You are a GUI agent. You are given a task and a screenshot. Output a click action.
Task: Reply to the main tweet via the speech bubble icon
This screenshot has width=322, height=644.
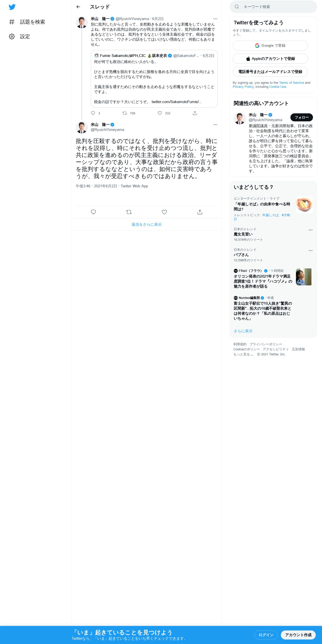[93, 212]
